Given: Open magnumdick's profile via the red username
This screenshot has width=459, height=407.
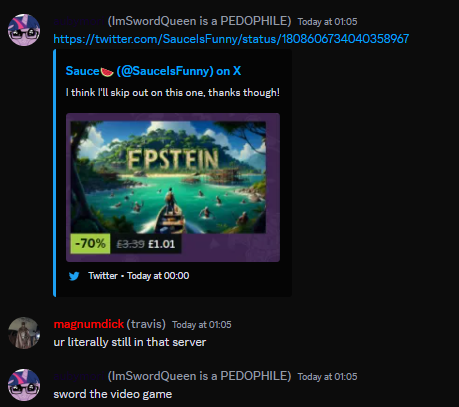Looking at the screenshot, I should [x=89, y=324].
